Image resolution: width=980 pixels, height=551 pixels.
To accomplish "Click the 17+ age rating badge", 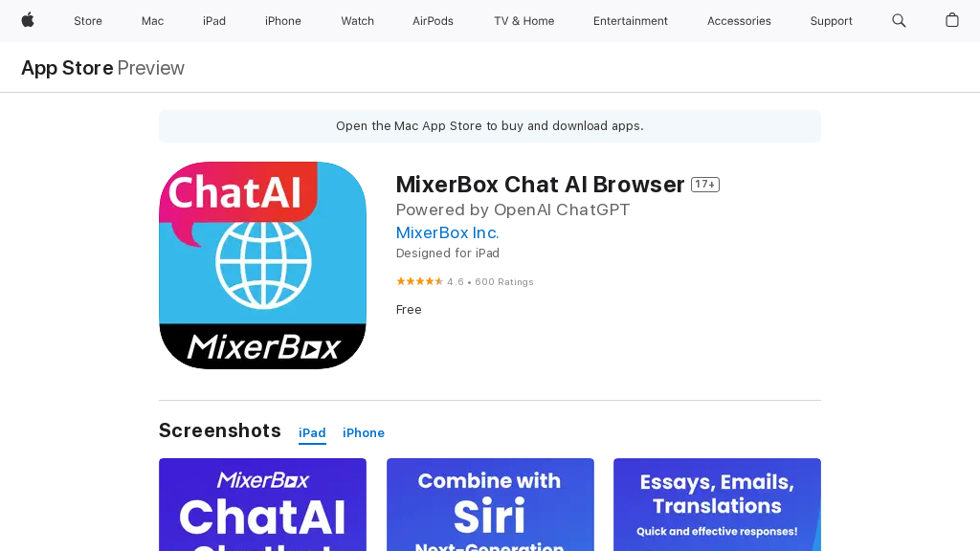I will (704, 184).
